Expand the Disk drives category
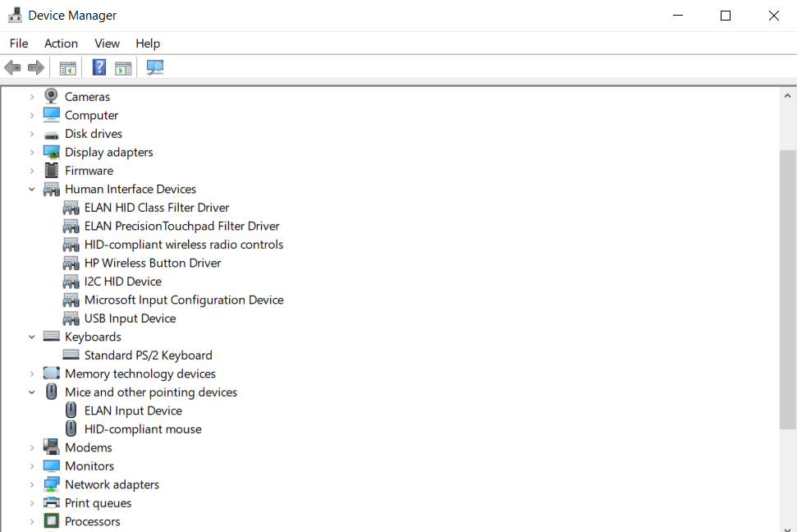 [x=31, y=134]
